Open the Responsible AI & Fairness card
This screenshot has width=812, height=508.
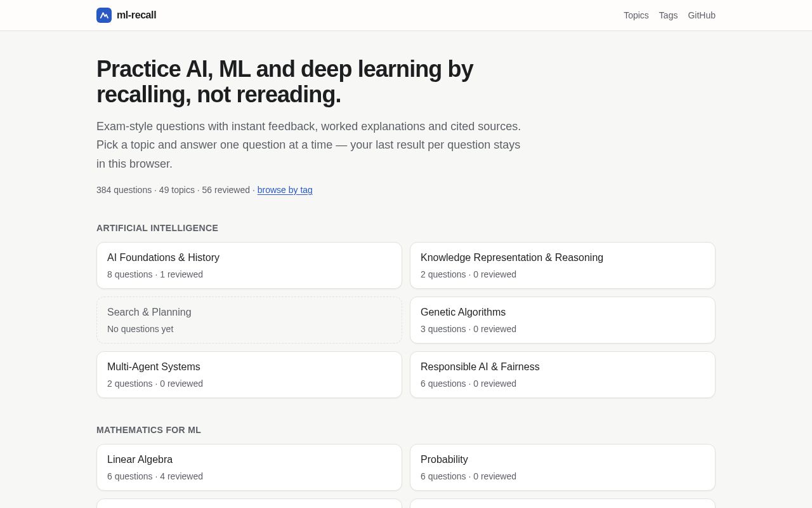coord(563,375)
